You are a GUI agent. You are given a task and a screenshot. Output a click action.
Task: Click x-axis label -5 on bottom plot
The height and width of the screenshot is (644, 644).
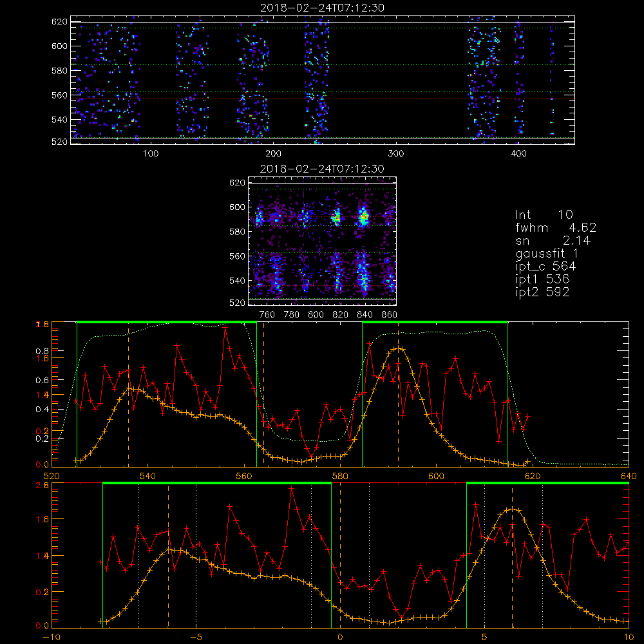pyautogui.click(x=196, y=637)
